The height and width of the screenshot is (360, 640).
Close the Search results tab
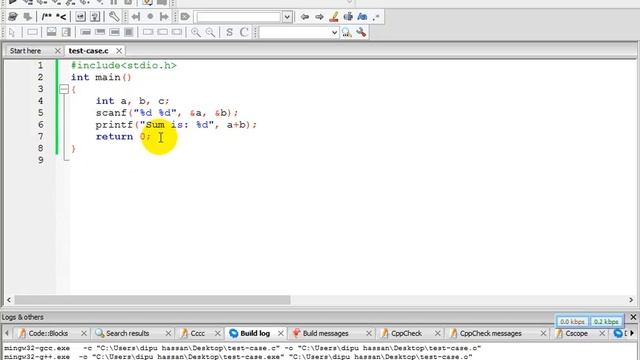pos(168,333)
